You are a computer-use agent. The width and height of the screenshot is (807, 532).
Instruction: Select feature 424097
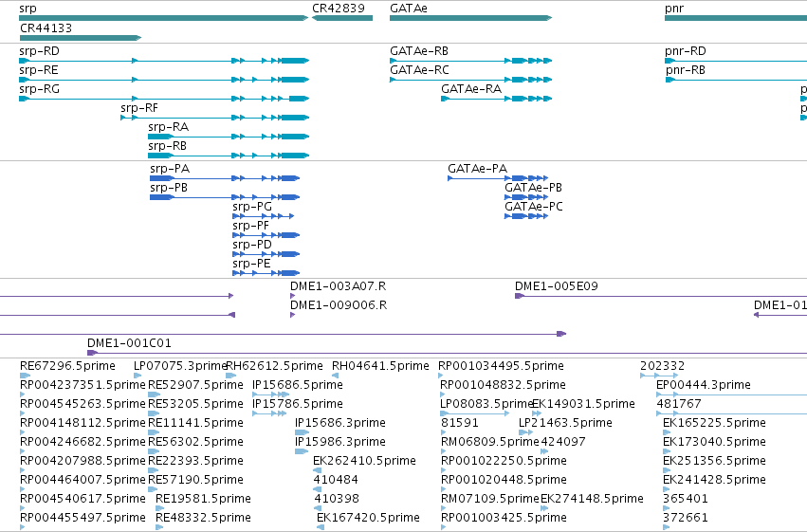544,451
